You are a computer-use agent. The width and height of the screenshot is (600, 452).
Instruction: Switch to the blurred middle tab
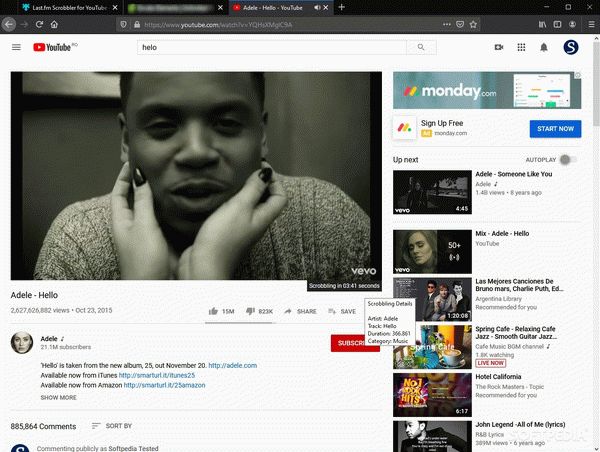[175, 7]
